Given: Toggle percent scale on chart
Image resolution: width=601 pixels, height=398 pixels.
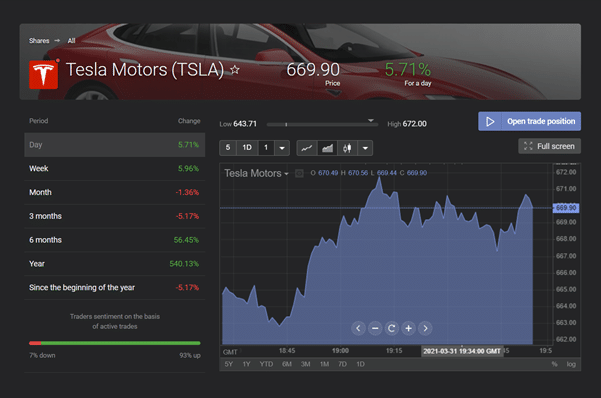Looking at the screenshot, I should [554, 364].
